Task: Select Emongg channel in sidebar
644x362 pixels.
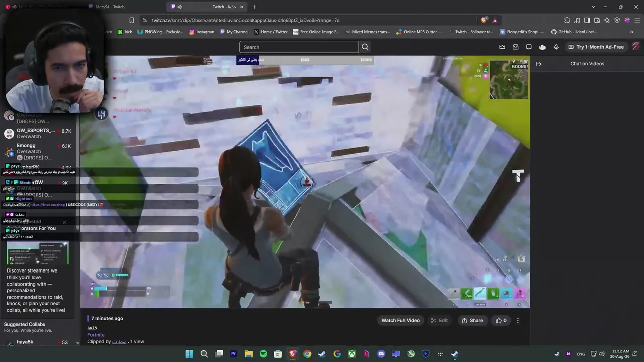Action: click(38, 151)
